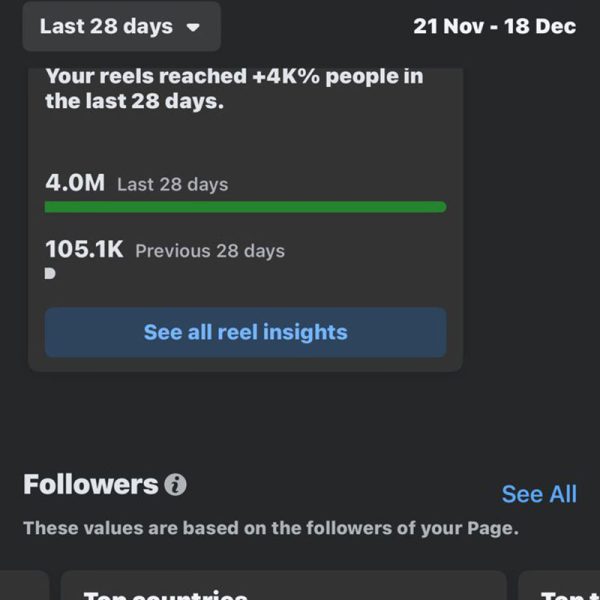Click the caret arrow beside Last 28 days
Screen dimensions: 600x600
tap(193, 28)
